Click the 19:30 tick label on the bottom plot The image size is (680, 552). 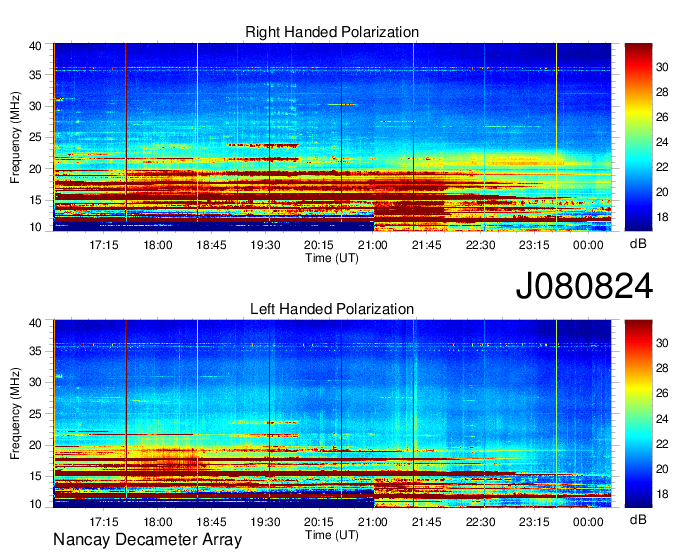[x=265, y=522]
